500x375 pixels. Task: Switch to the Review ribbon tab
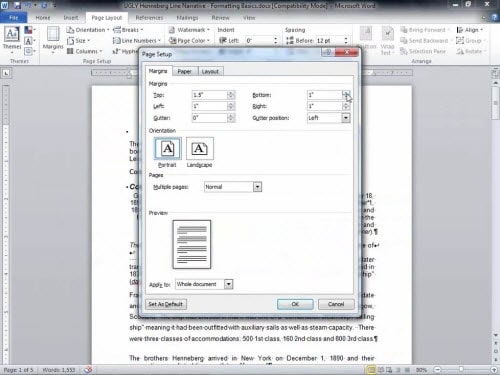[220, 18]
